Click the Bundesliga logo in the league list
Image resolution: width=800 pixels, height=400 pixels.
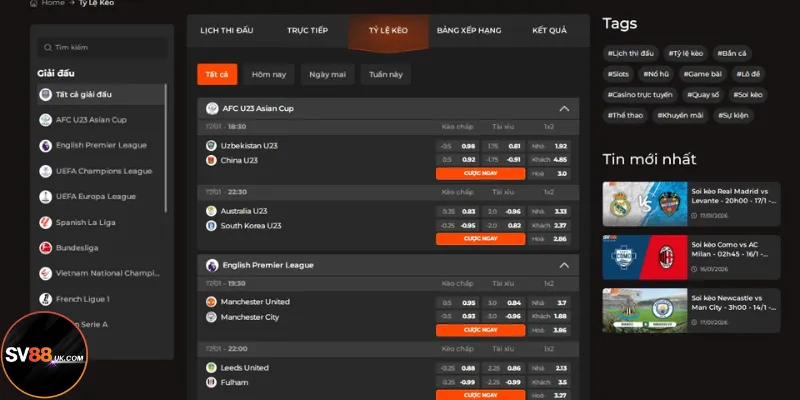tap(46, 247)
